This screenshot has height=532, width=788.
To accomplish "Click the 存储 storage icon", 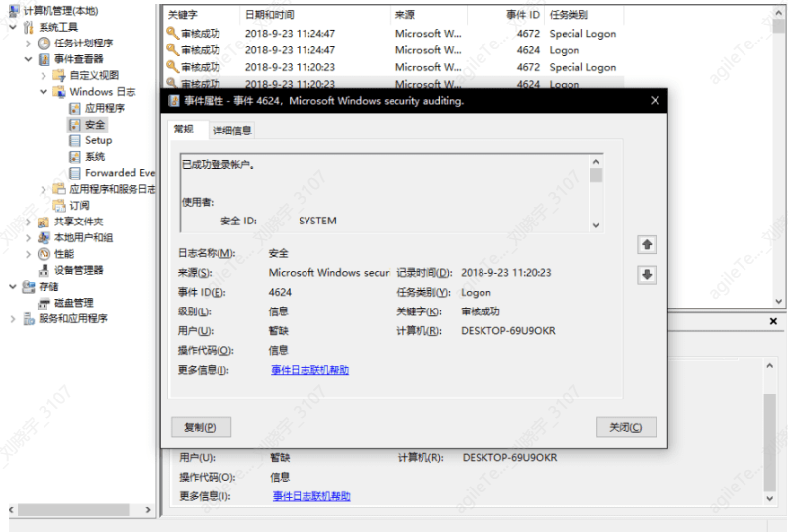I will [x=29, y=287].
